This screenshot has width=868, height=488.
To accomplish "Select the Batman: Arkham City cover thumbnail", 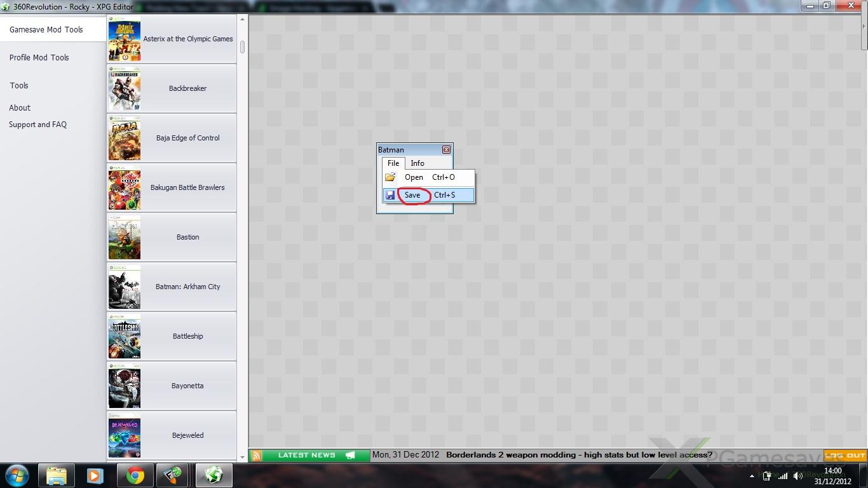I will coord(125,287).
